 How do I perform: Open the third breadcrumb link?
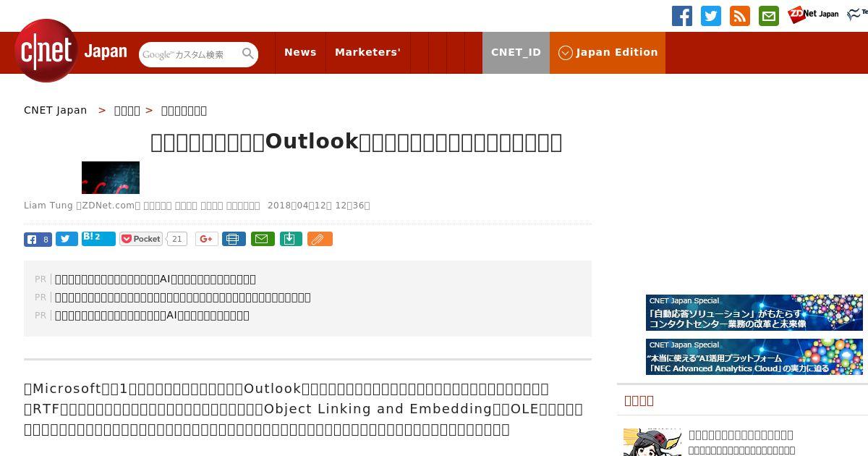(184, 110)
